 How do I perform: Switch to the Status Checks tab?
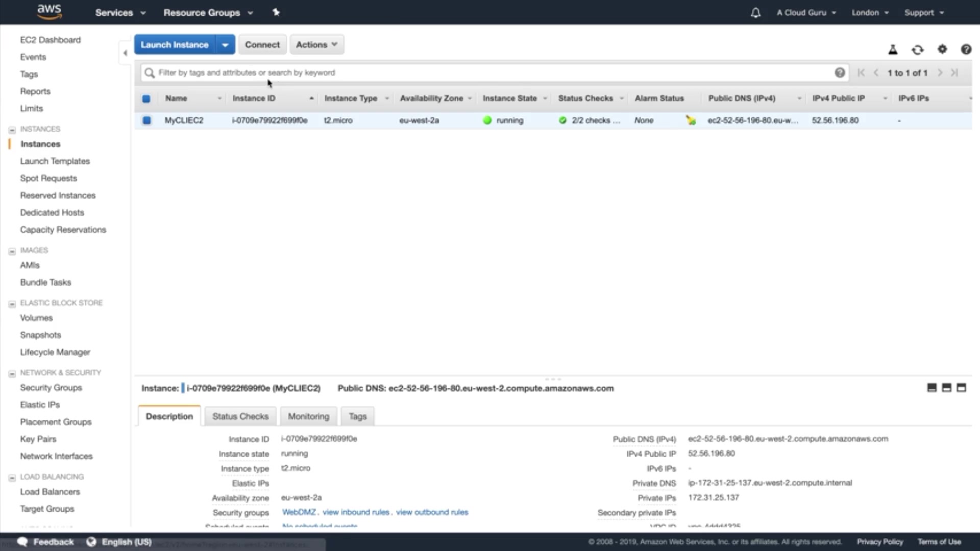tap(240, 416)
